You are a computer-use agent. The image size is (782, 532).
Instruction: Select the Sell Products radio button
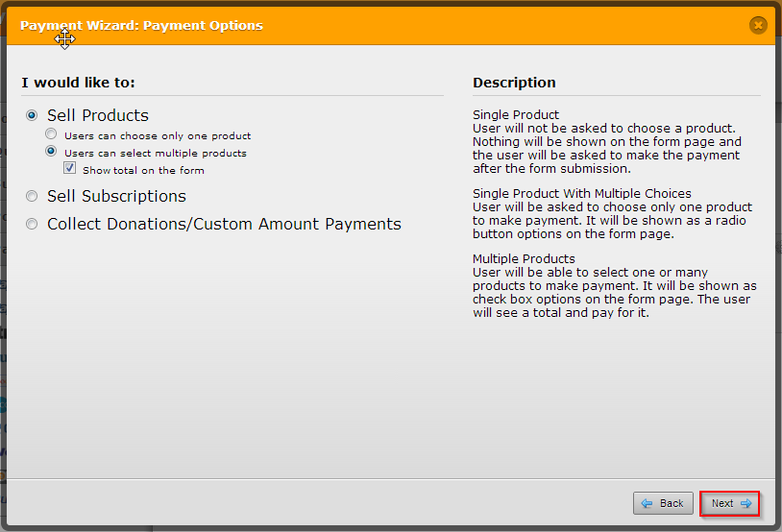pyautogui.click(x=32, y=115)
